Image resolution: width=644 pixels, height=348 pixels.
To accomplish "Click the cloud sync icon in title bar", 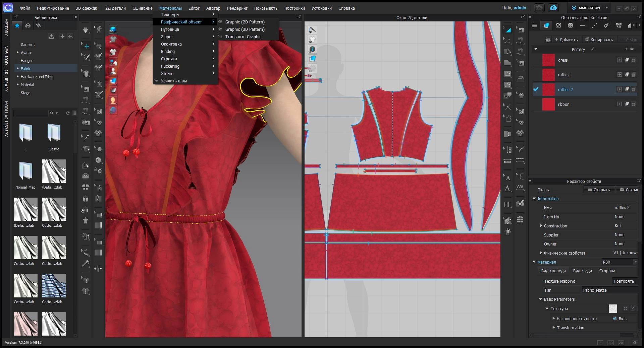I will 553,8.
